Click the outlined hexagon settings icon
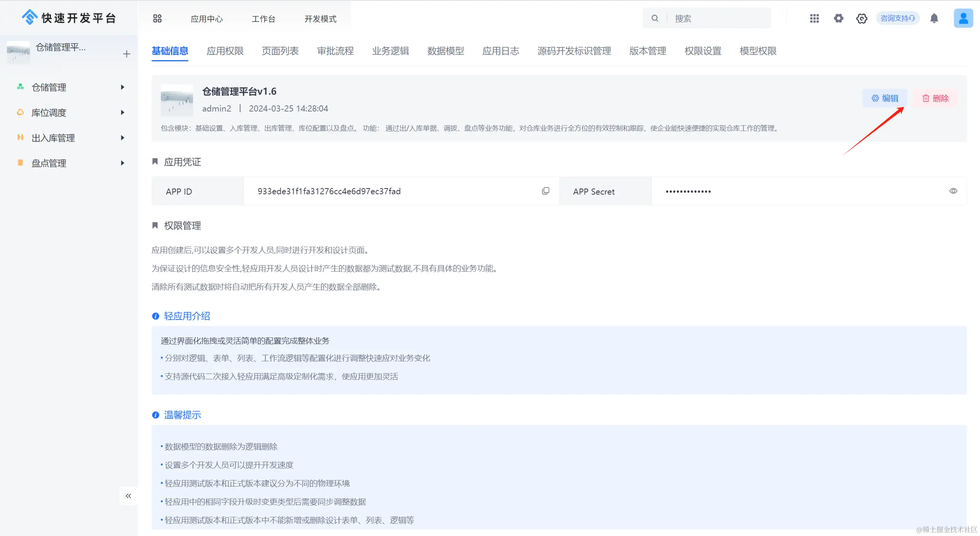980x536 pixels. tap(862, 18)
